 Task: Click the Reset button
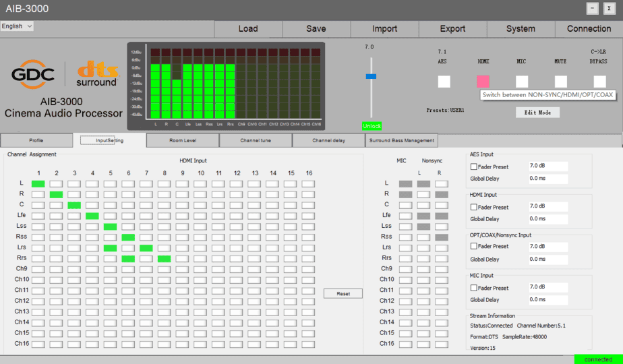pos(343,294)
